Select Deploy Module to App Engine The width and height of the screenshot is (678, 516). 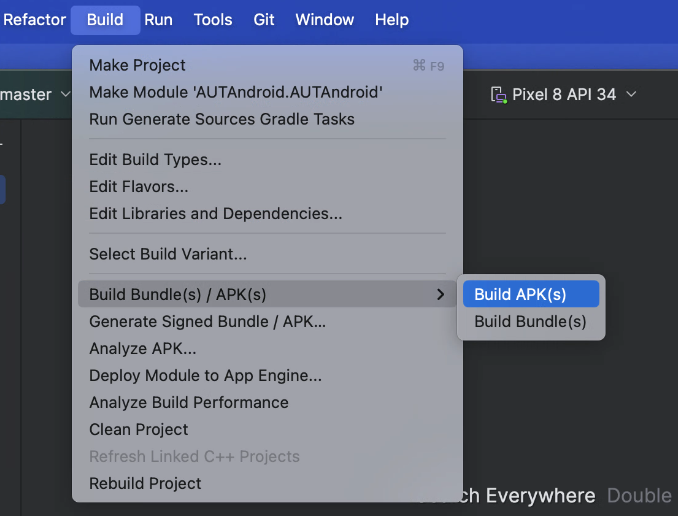coord(205,376)
